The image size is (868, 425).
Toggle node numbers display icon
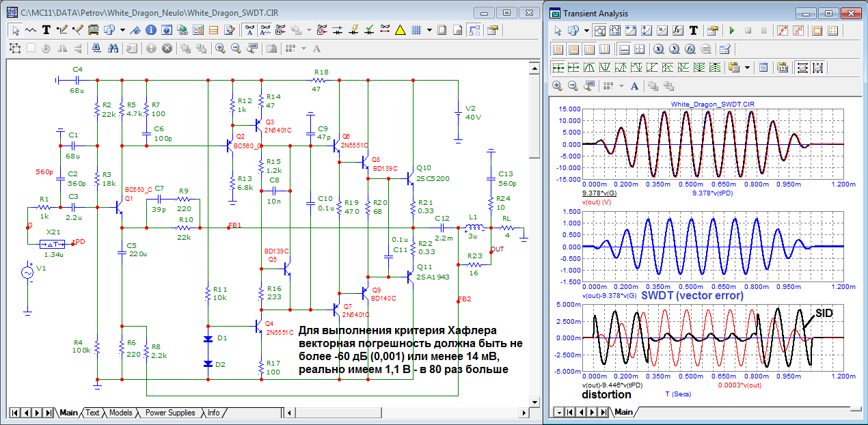click(x=281, y=30)
